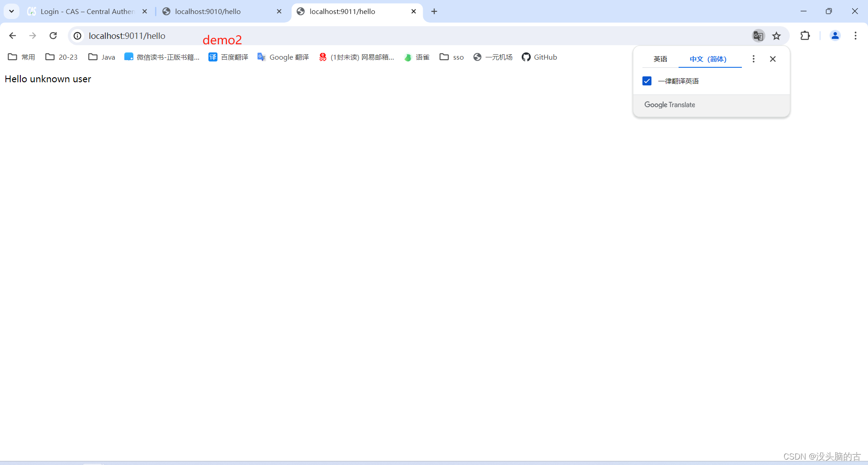Screen dimensions: 868x465
Task: Close the Google Translate popup
Action: tap(773, 59)
